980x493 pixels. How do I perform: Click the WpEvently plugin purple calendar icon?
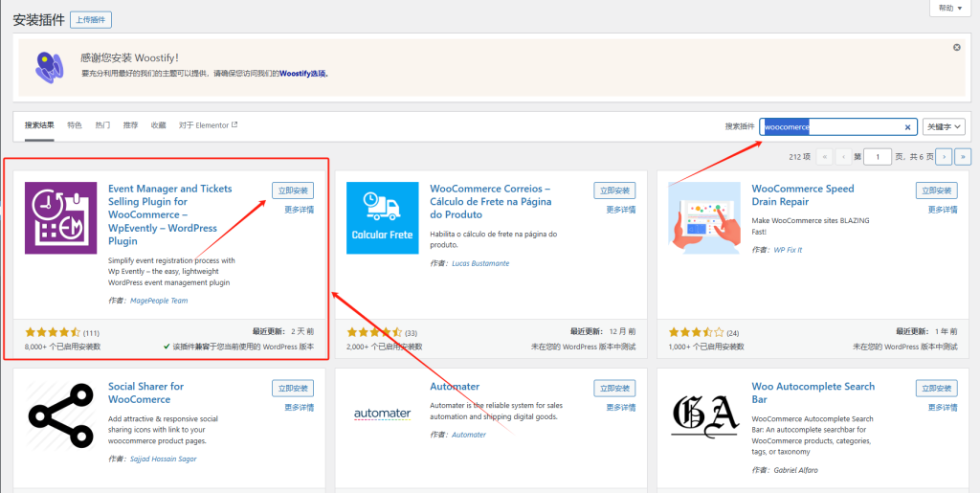point(60,217)
